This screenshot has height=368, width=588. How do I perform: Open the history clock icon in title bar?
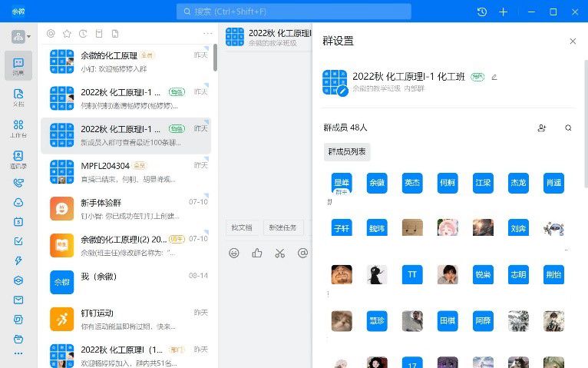pos(481,12)
